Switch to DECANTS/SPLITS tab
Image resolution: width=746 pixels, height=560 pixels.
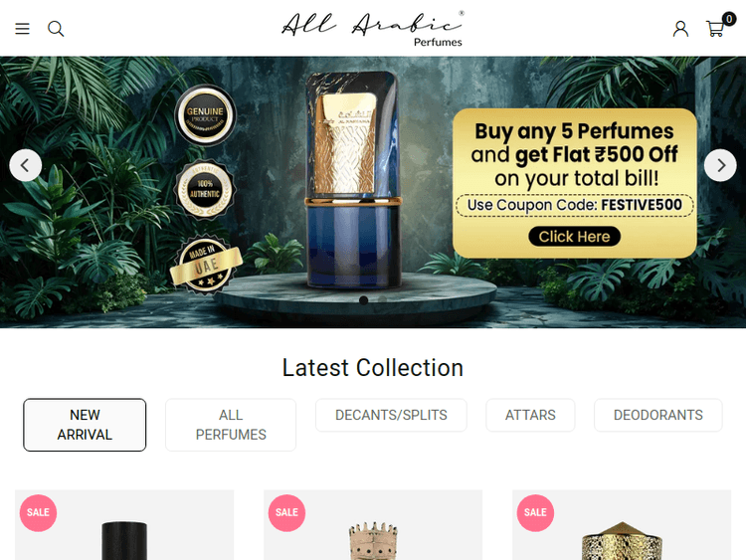[x=391, y=415]
